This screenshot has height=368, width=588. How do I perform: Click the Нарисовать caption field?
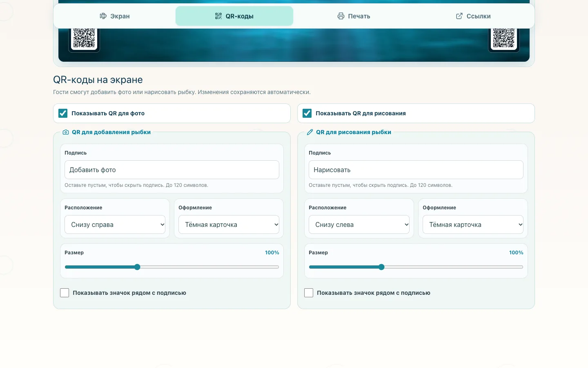(416, 170)
